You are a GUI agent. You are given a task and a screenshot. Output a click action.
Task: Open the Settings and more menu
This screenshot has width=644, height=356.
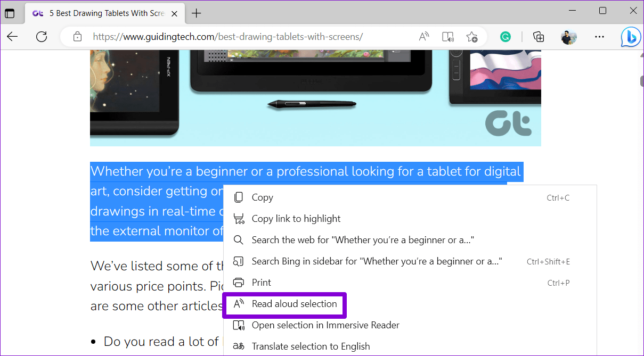coord(599,36)
